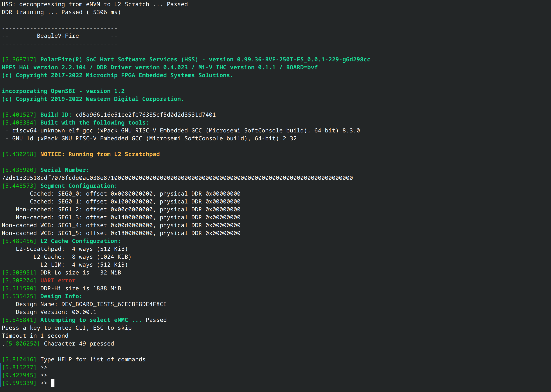The width and height of the screenshot is (551, 392).
Task: Click the L2 Cache Configuration heading
Action: [80, 241]
